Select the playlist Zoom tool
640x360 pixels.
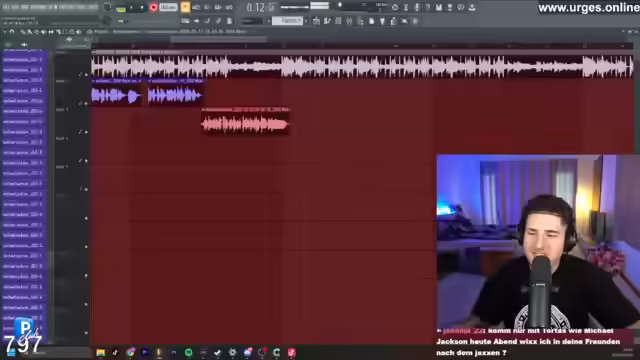(71, 31)
